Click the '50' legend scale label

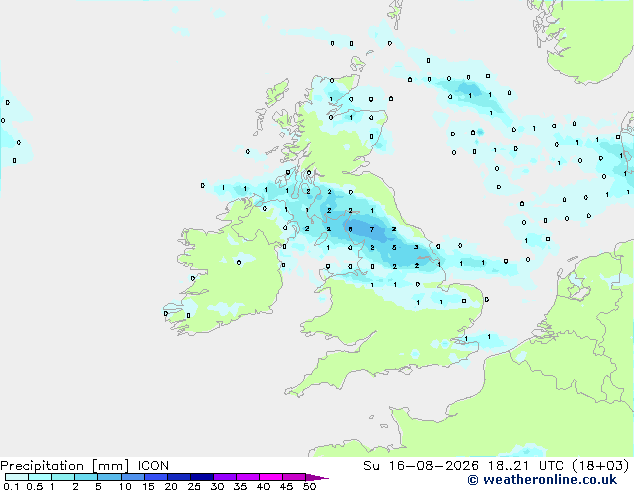309,486
